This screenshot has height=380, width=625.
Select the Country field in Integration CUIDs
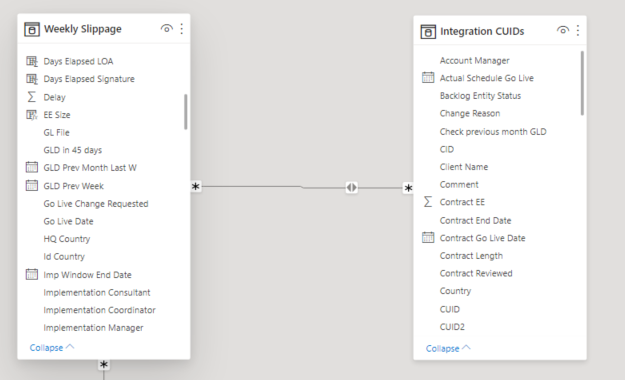click(455, 291)
